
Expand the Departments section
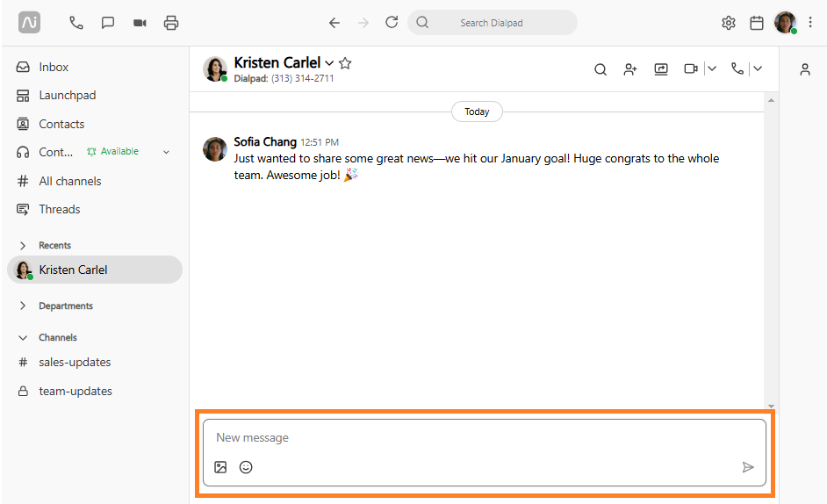pos(23,306)
